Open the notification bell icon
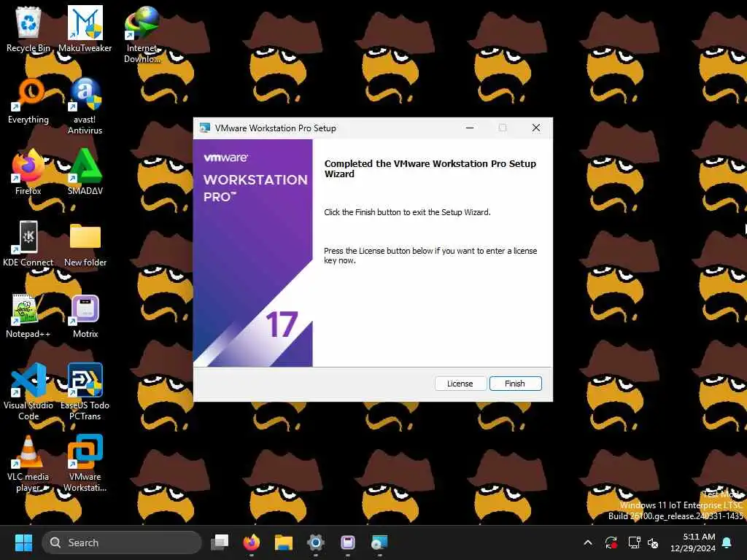 click(727, 542)
